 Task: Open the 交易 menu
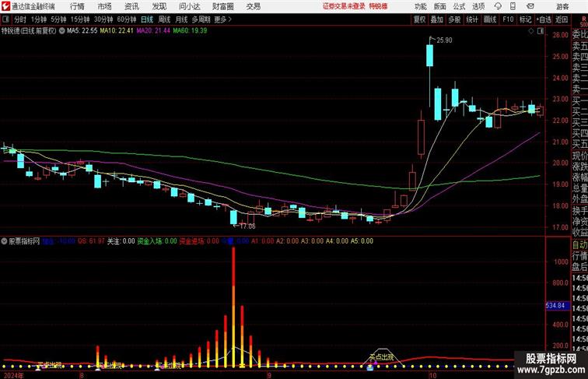[x=254, y=6]
